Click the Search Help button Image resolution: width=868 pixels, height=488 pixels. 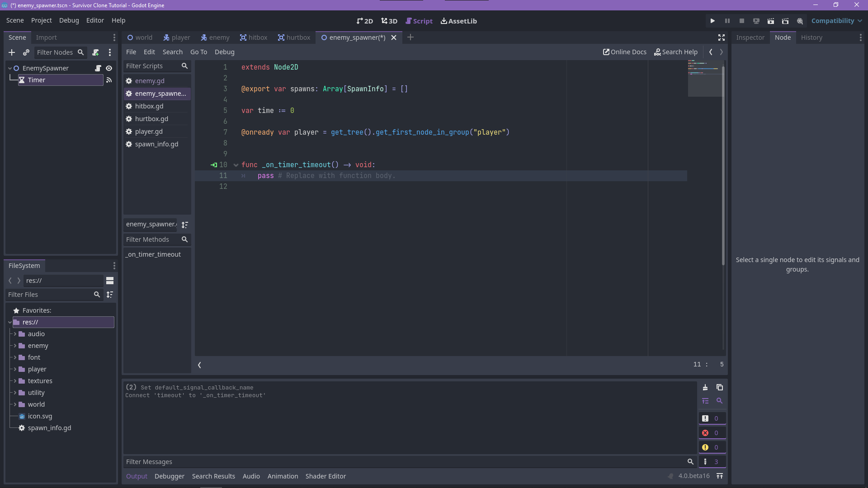675,52
